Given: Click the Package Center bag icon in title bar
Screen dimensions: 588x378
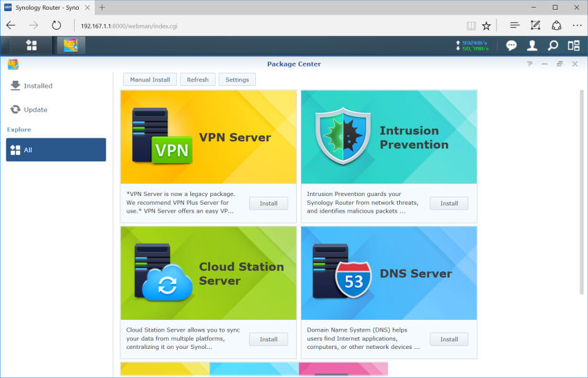Looking at the screenshot, I should click(13, 64).
